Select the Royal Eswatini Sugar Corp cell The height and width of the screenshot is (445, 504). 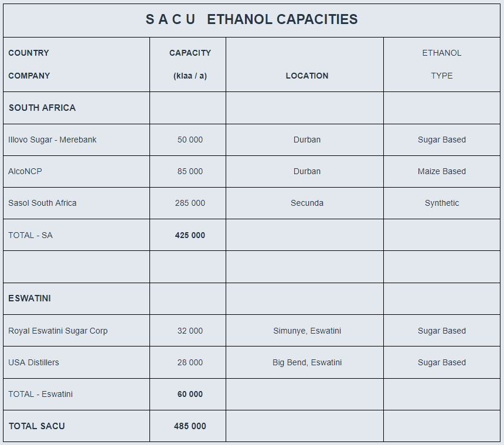click(77, 331)
